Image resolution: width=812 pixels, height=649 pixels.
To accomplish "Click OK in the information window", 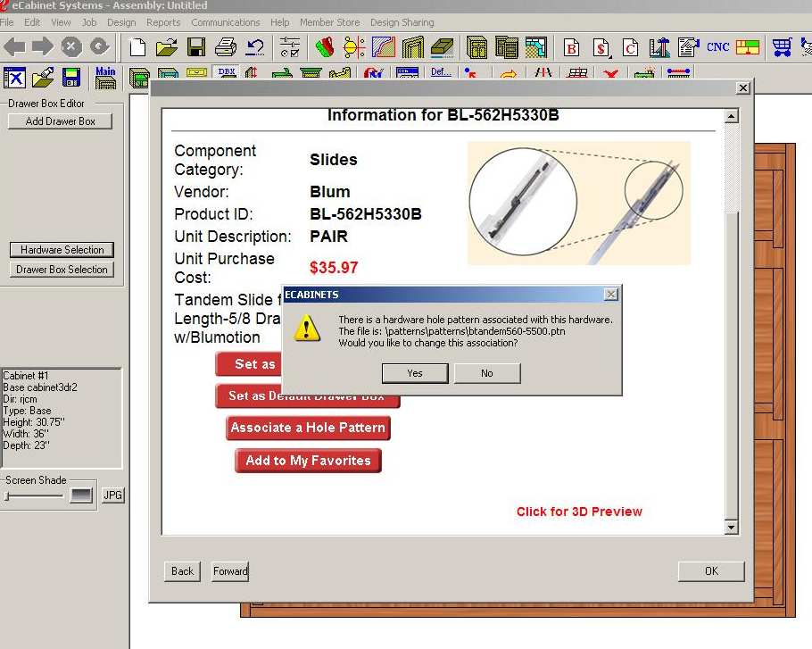I will point(711,571).
